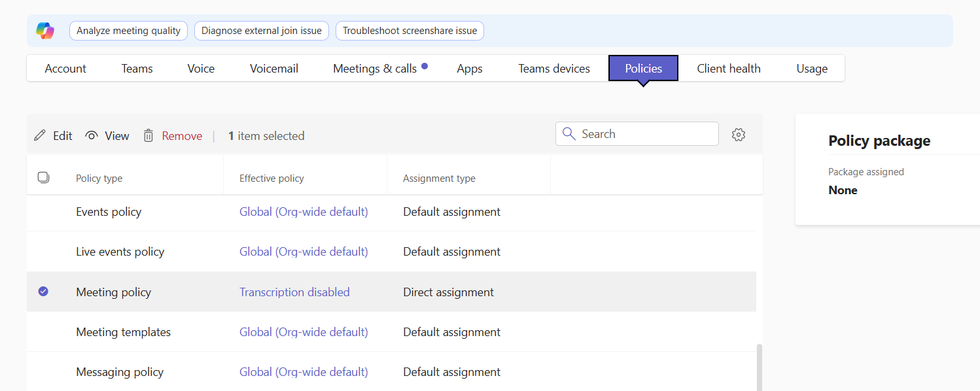
Task: Click the Meeting policy row name
Action: (x=113, y=292)
